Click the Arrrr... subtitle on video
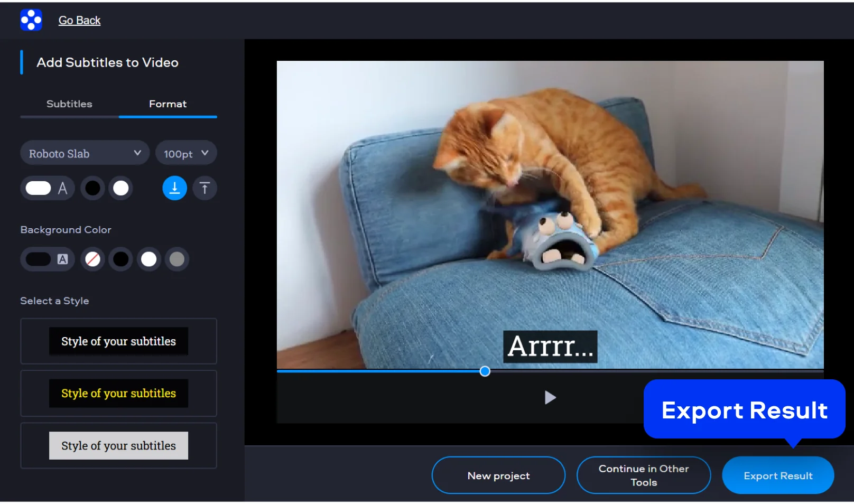 [x=550, y=347]
